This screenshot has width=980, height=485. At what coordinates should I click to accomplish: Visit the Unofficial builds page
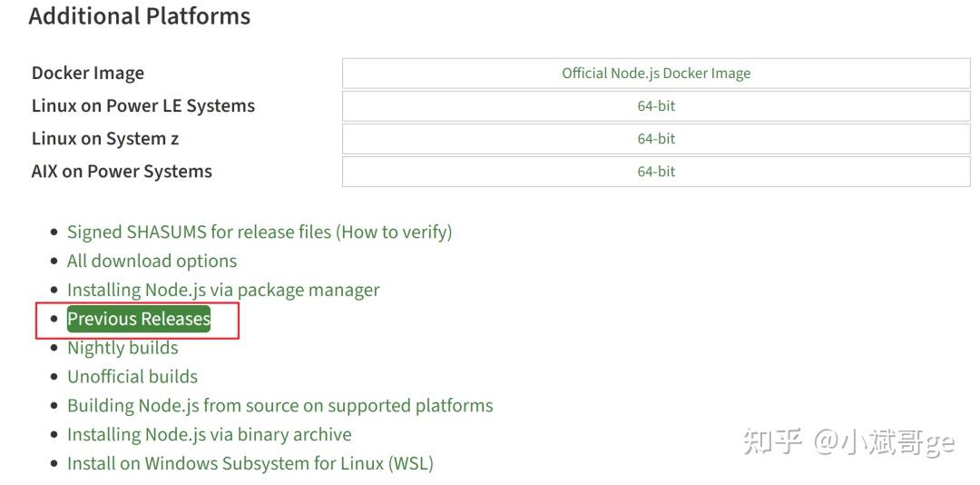pyautogui.click(x=132, y=377)
